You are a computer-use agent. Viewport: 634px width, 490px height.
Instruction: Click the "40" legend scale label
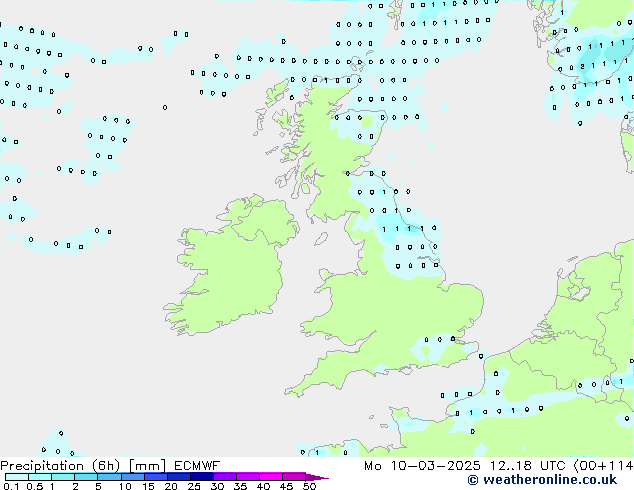263,486
